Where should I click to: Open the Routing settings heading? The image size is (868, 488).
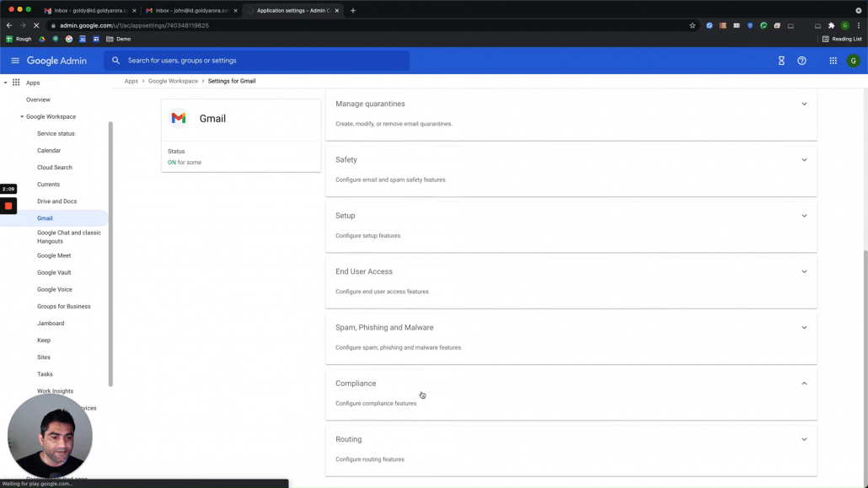pyautogui.click(x=348, y=439)
